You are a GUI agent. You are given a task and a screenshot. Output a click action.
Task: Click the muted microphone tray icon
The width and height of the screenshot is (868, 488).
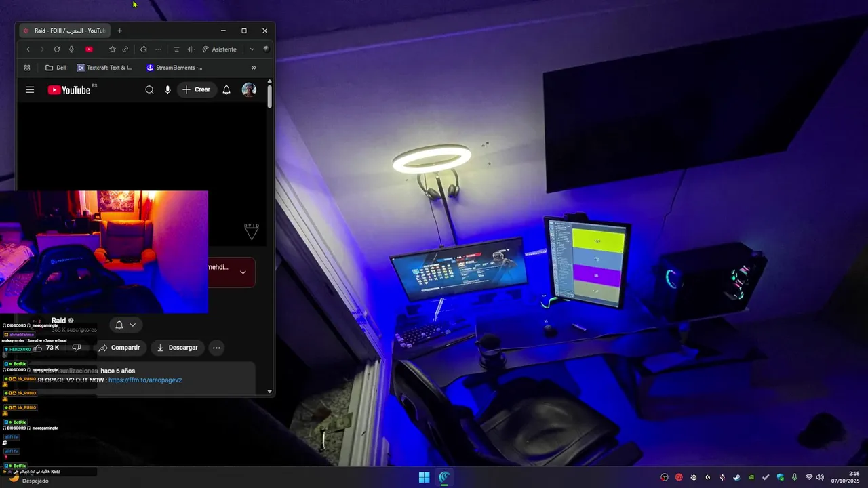point(722,477)
